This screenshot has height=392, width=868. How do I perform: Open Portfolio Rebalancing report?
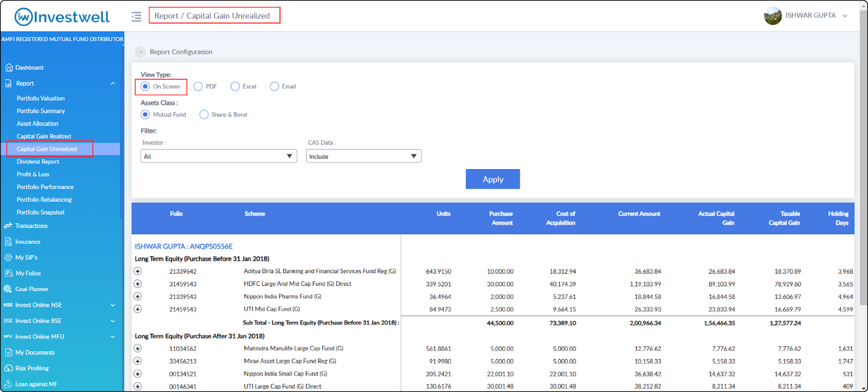[44, 200]
